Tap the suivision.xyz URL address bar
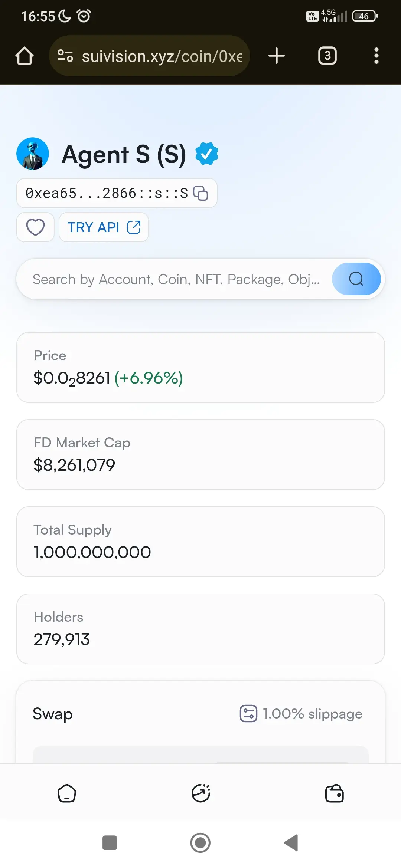 tap(162, 56)
